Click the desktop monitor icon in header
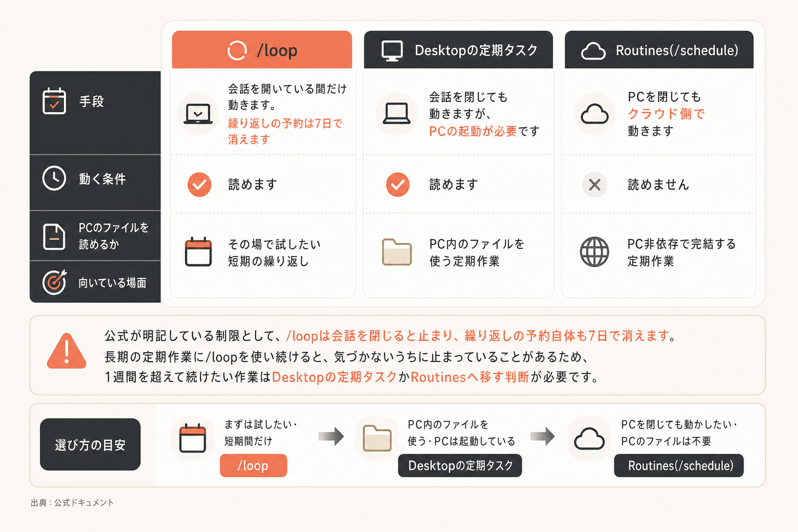Image resolution: width=798 pixels, height=532 pixels. click(392, 51)
